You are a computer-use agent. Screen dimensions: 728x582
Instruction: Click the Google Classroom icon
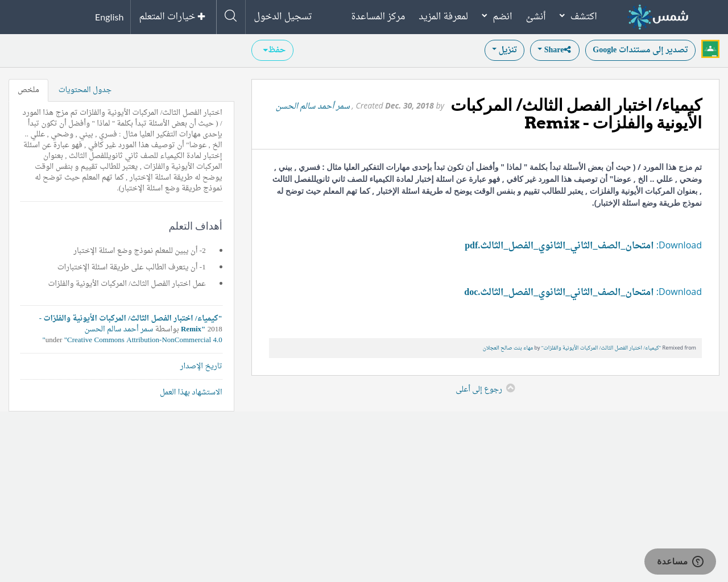pos(710,49)
